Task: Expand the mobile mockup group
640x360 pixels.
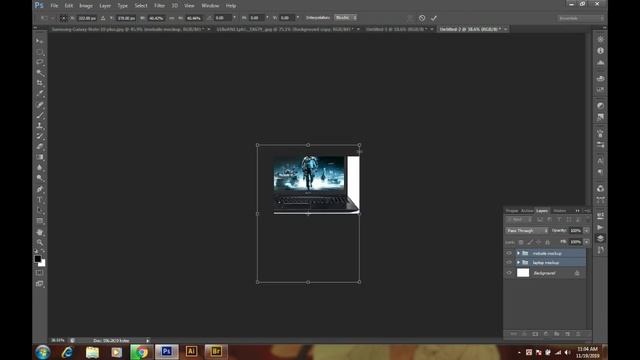Action: (x=518, y=253)
